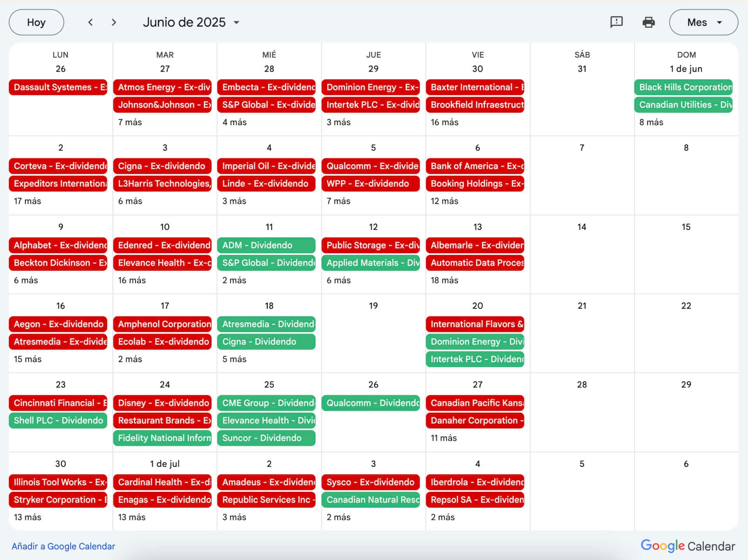The height and width of the screenshot is (560, 748).
Task: Expand '16 más' on Friday 30
Action: click(x=445, y=122)
